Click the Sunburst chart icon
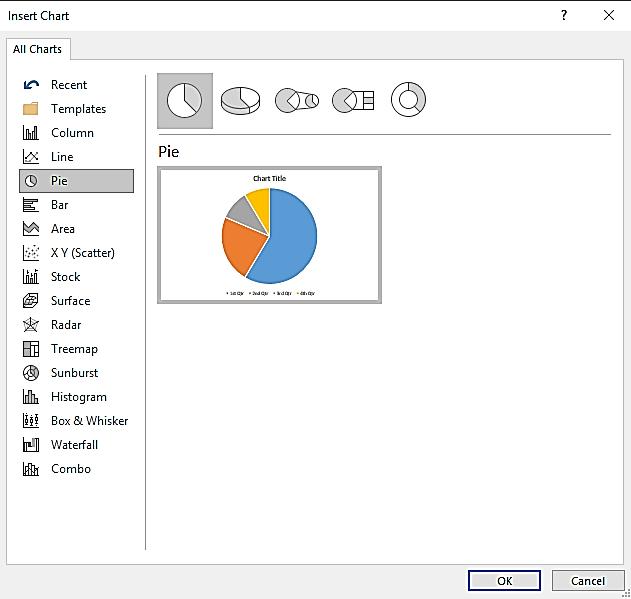The height and width of the screenshot is (599, 631). pyautogui.click(x=31, y=373)
